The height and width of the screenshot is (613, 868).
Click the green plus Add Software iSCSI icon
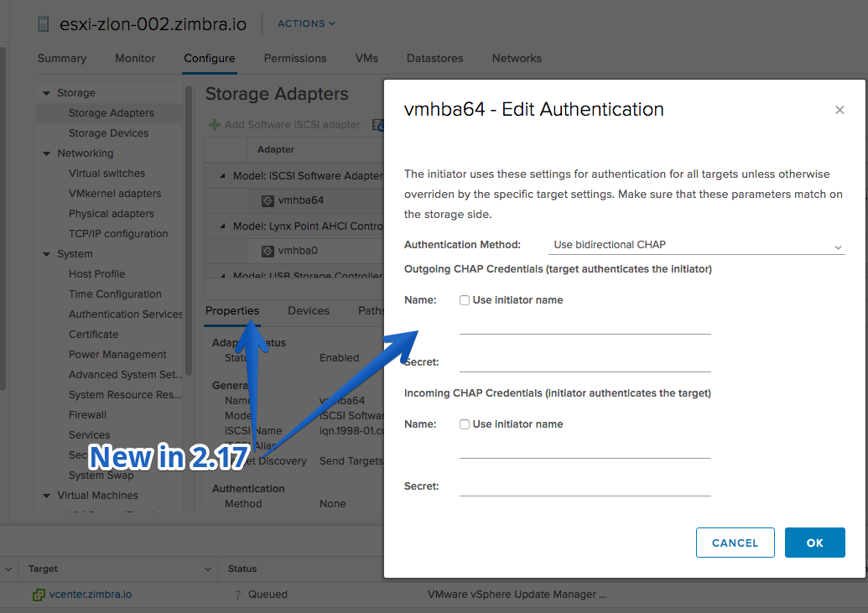pos(214,125)
